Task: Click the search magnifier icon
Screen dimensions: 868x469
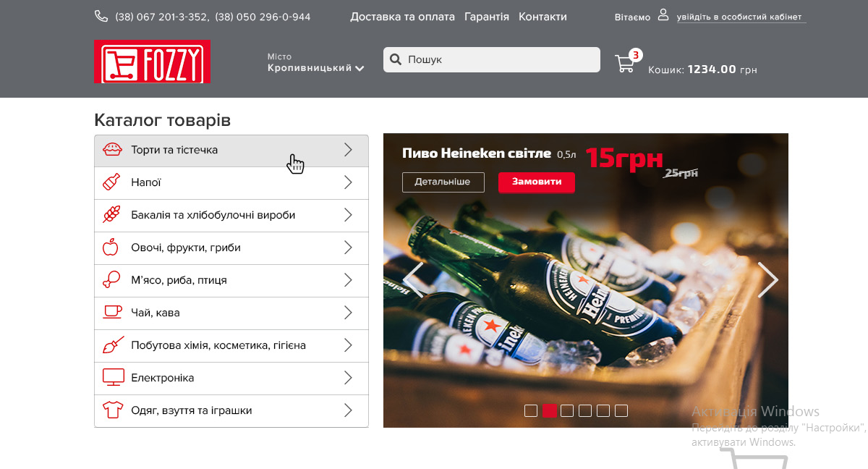Action: 396,59
